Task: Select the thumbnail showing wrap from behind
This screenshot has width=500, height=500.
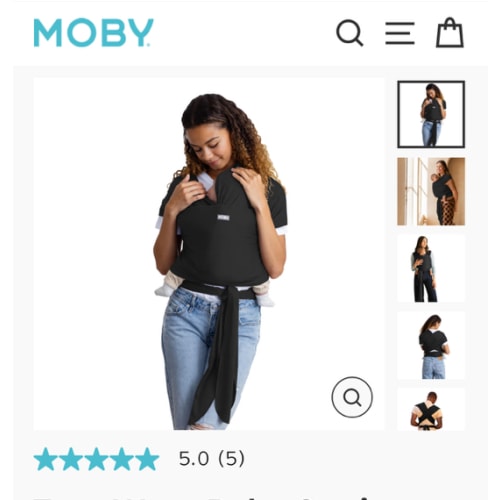Action: click(431, 345)
